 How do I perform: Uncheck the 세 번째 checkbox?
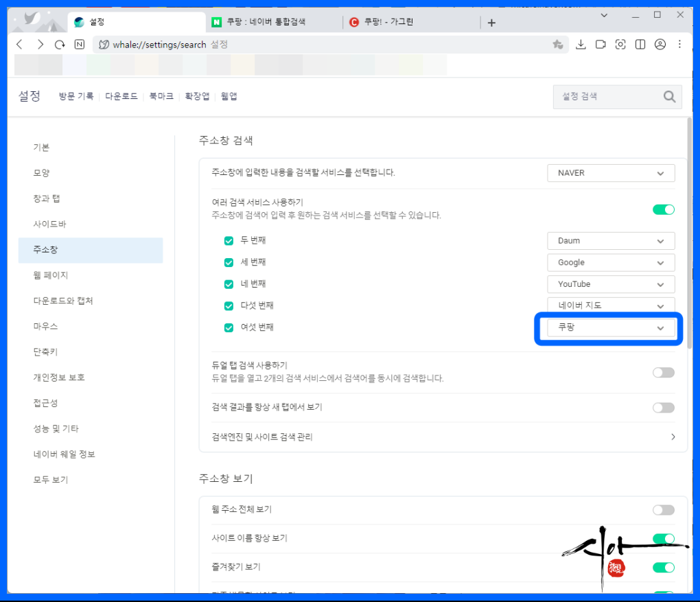229,263
